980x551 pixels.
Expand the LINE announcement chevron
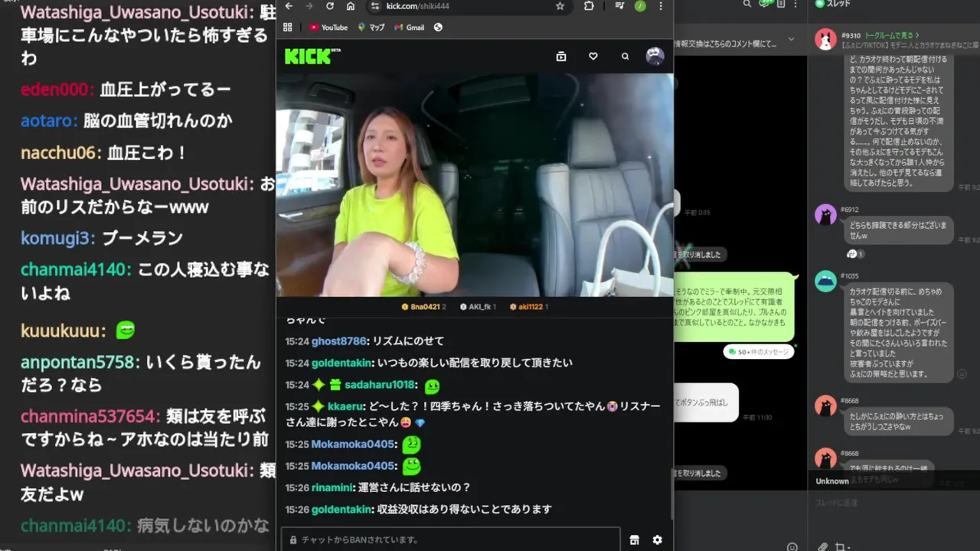pyautogui.click(x=792, y=40)
